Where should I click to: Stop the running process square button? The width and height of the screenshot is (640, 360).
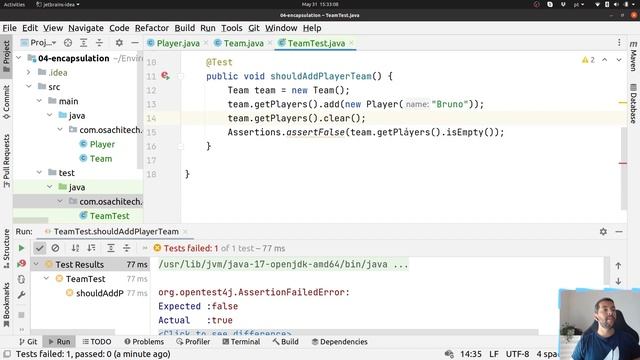tap(21, 315)
